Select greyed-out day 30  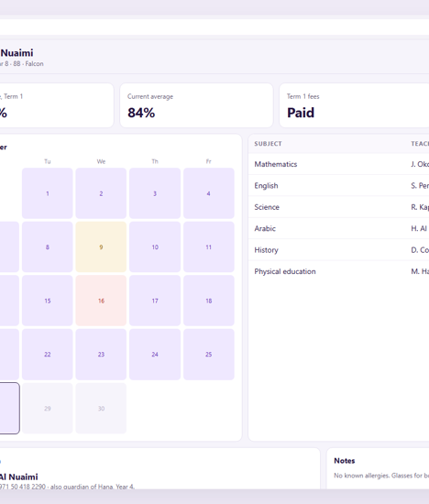coord(101,408)
